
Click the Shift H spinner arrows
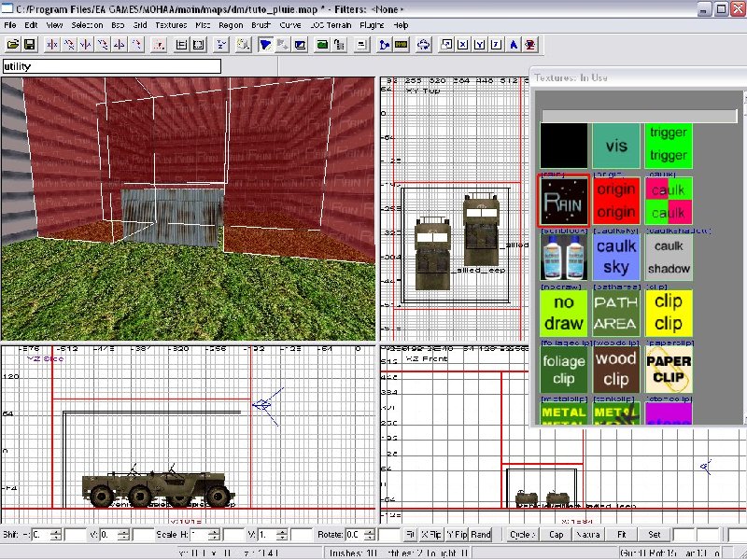56,535
